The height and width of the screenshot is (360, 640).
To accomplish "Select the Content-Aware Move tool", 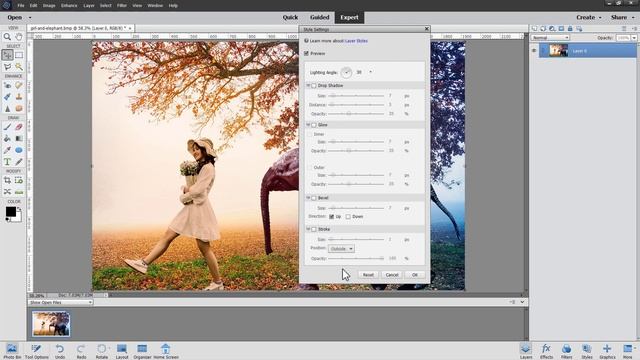I will (7, 191).
